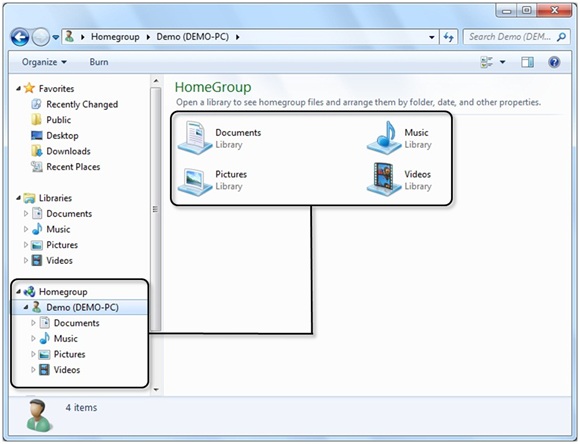Select the Videos Library in main pane
This screenshot has height=444, width=580.
click(399, 180)
